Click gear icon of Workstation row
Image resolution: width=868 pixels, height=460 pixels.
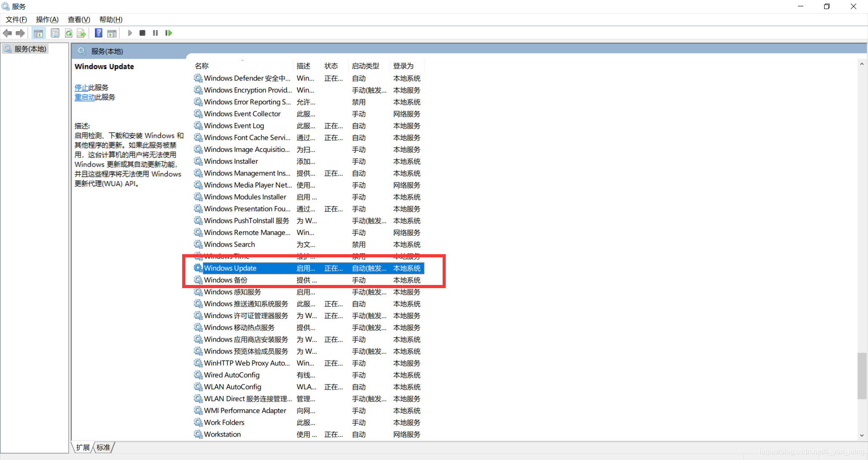pyautogui.click(x=198, y=434)
